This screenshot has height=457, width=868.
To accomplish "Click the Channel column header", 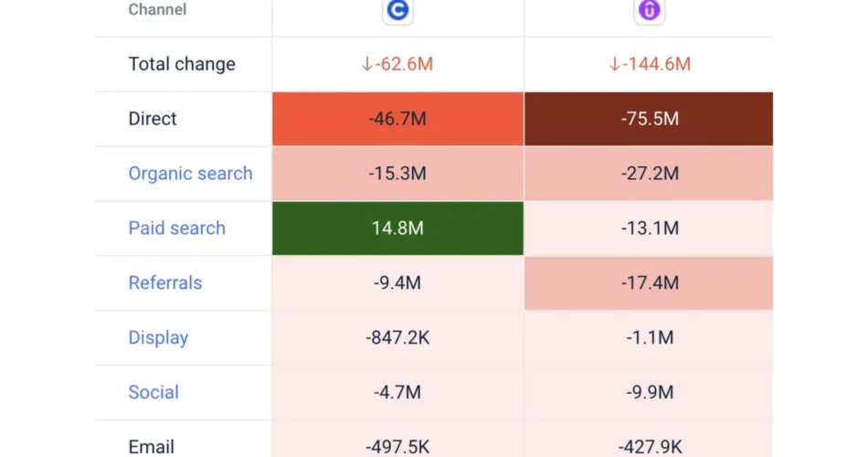I will coord(157,10).
